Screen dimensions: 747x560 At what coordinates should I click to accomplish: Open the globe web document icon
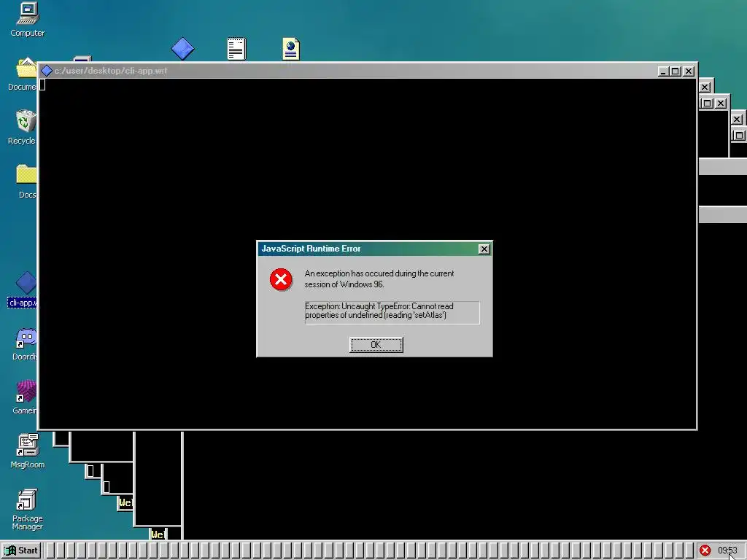(290, 49)
